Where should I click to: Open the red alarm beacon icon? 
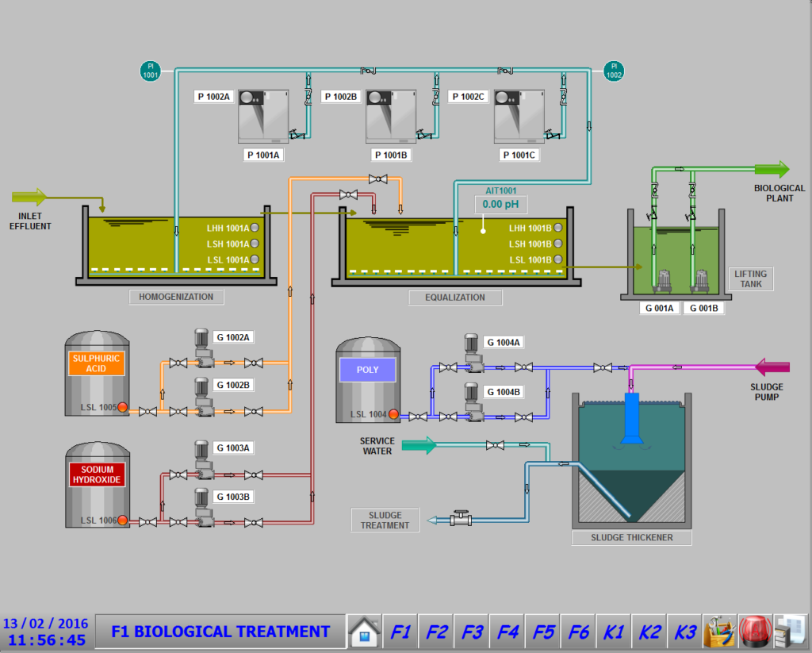pyautogui.click(x=755, y=632)
